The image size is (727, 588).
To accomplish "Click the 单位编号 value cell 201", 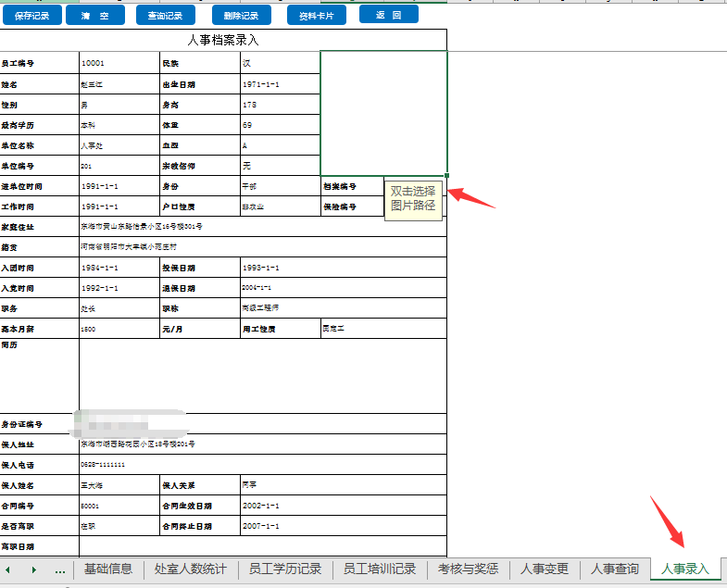I will pos(119,166).
